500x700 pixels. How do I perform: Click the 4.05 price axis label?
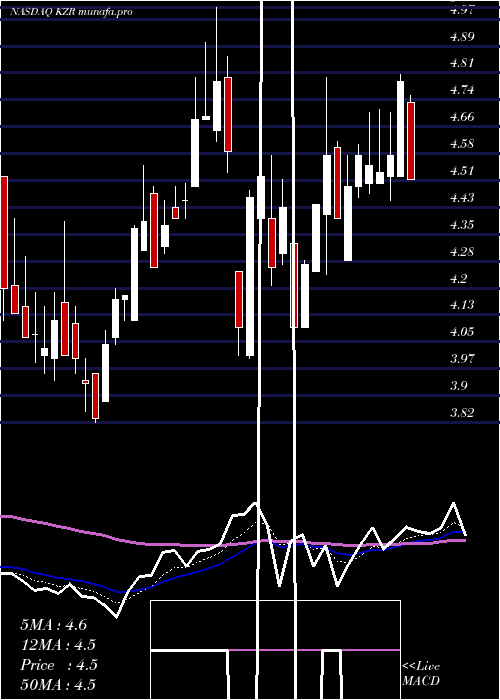pyautogui.click(x=462, y=332)
